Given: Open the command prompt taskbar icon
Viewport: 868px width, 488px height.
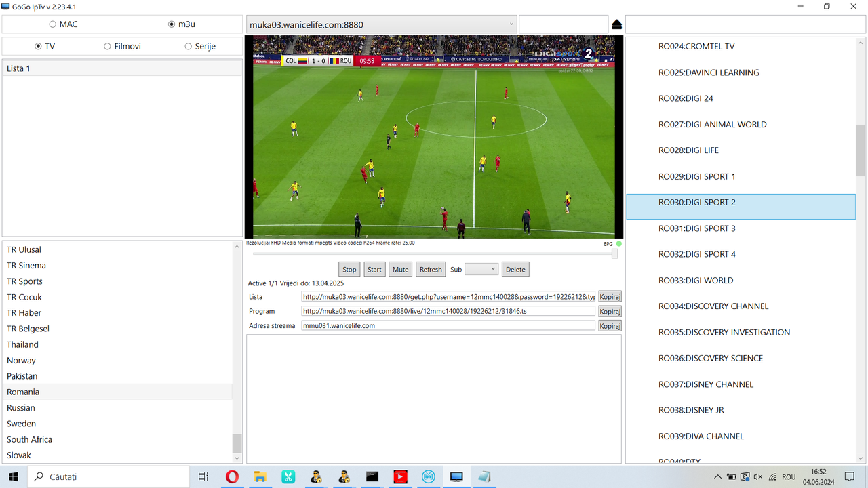Looking at the screenshot, I should point(372,476).
